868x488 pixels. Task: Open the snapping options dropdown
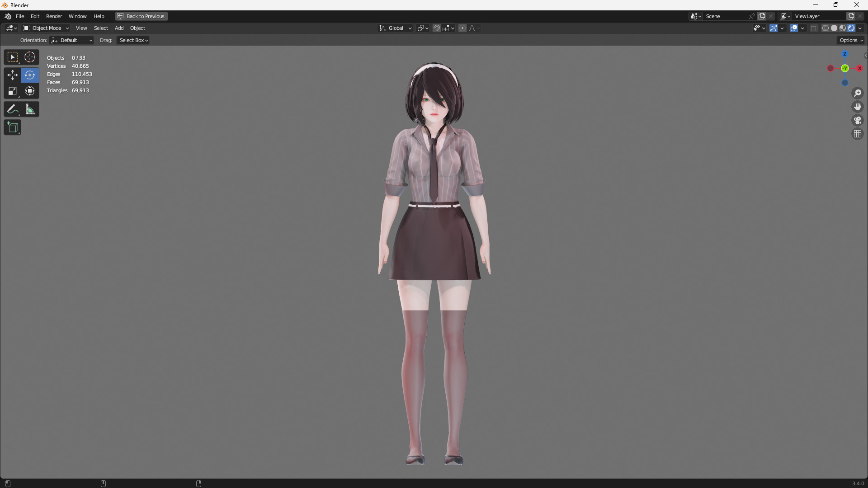[x=448, y=28]
